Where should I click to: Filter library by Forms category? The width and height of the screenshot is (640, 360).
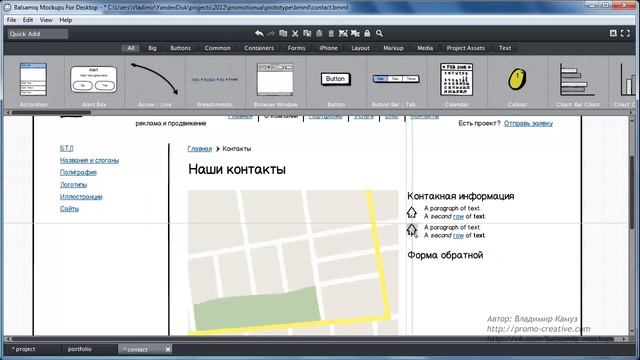(x=296, y=48)
